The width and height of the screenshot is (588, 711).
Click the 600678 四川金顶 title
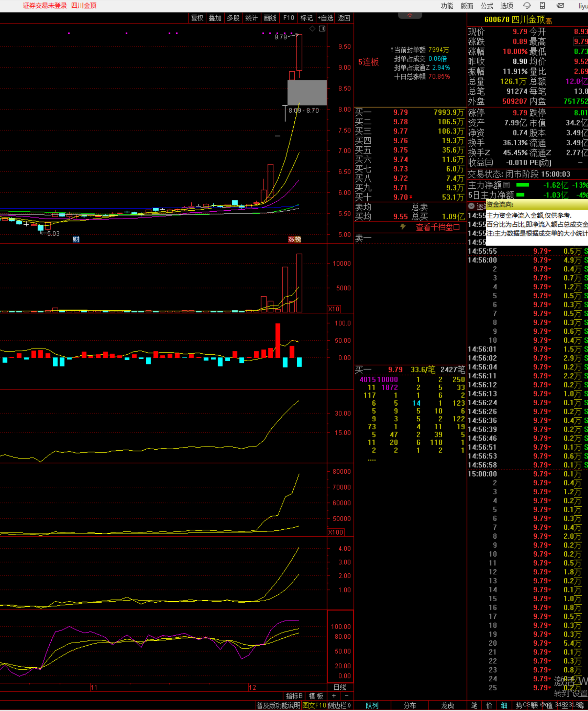click(x=518, y=20)
